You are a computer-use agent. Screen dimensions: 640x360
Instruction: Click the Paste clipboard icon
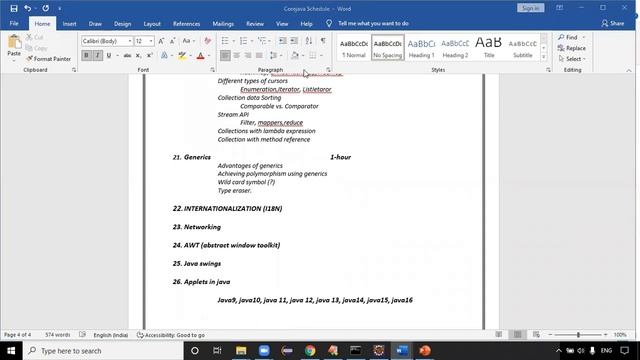(x=14, y=42)
